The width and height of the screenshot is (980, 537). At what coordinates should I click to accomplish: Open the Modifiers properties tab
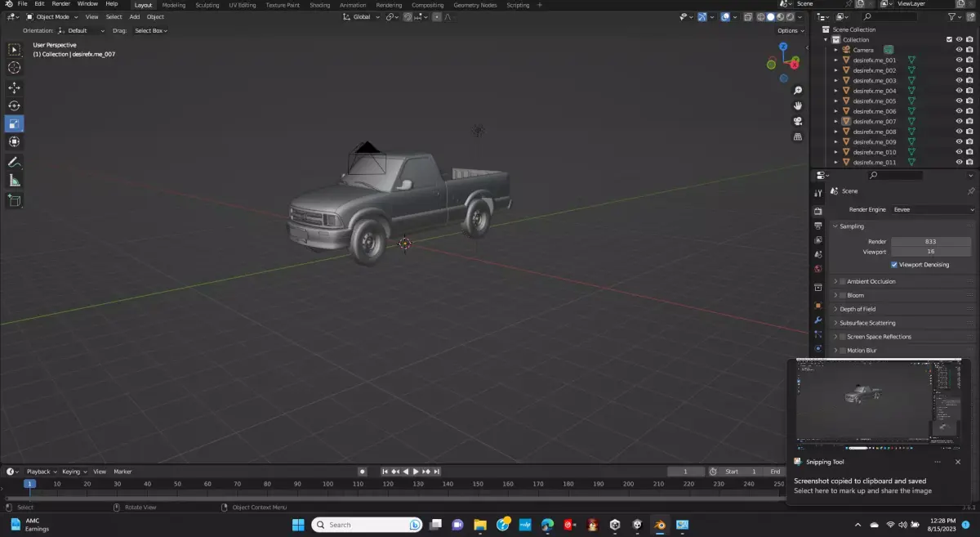tap(818, 320)
